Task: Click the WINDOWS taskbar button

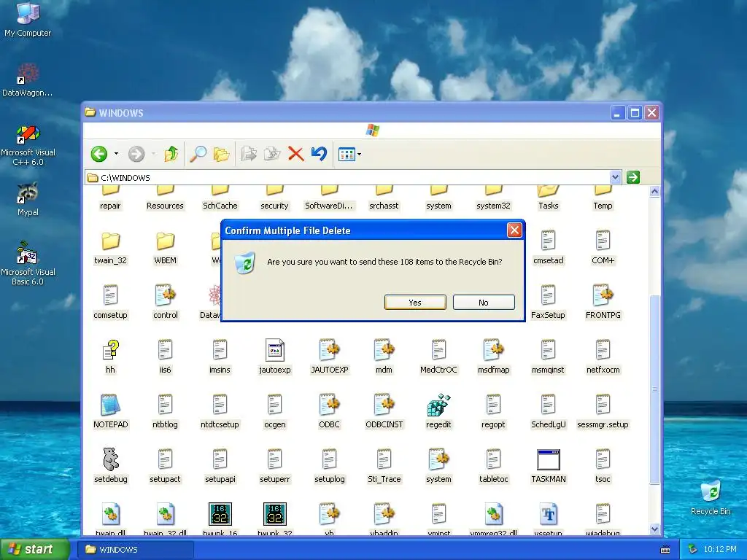Action: tap(135, 550)
